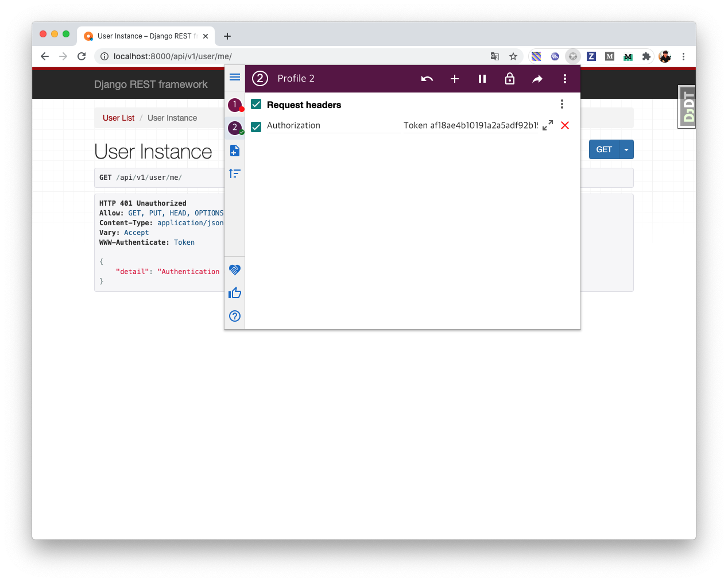View site information icon
Screen dimensions: 728x582
[104, 56]
